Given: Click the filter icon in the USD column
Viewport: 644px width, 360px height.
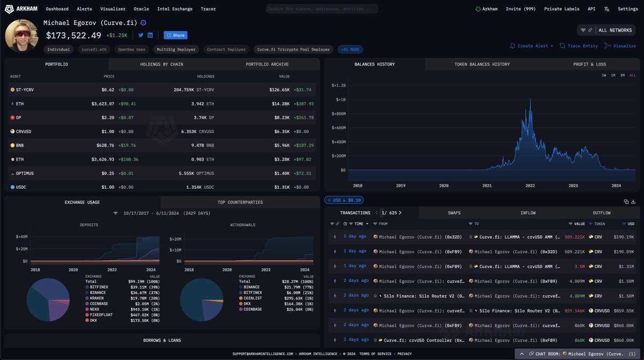Looking at the screenshot, I should [x=624, y=224].
